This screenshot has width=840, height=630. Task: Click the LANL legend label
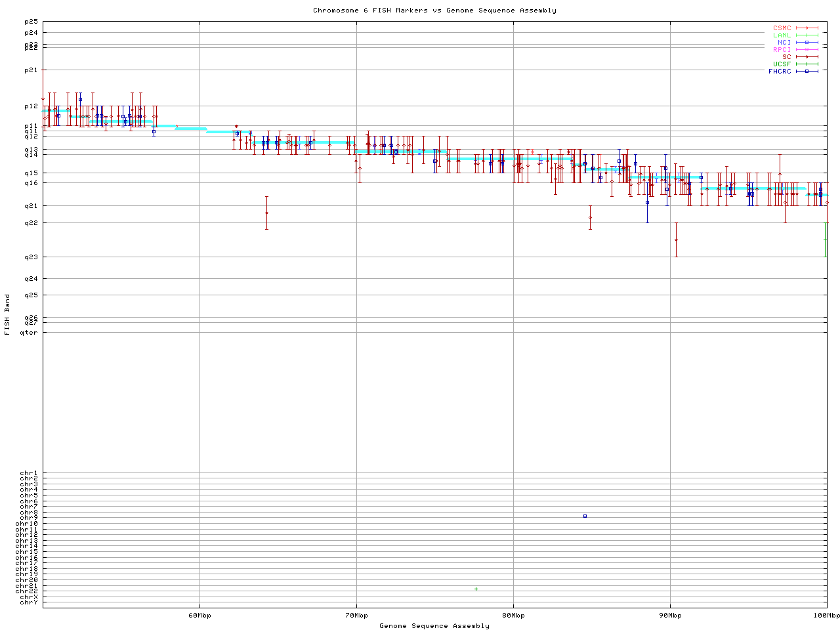click(x=782, y=35)
